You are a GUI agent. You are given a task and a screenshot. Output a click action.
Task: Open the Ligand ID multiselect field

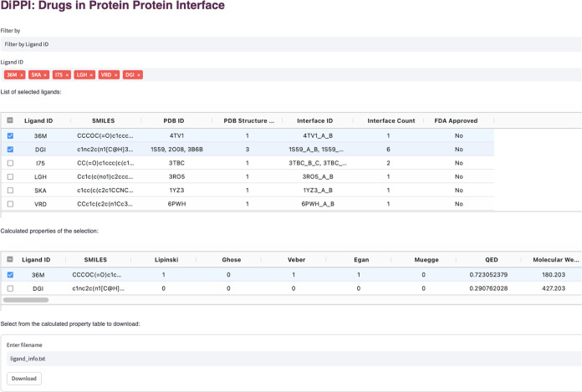click(x=291, y=75)
